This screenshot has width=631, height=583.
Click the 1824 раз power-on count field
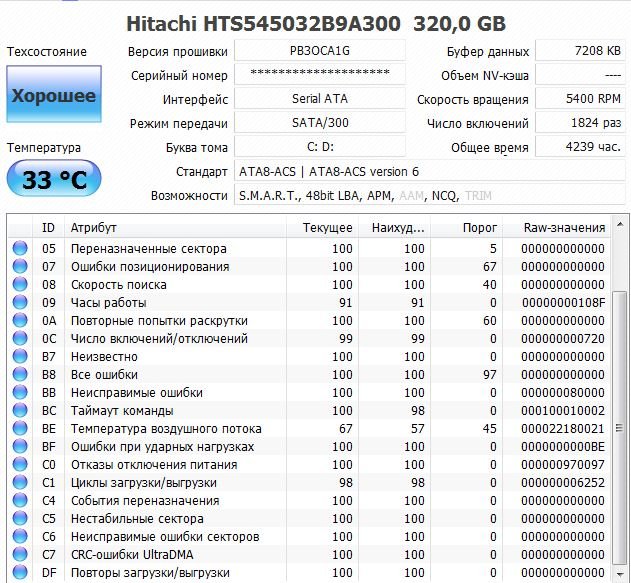click(580, 123)
